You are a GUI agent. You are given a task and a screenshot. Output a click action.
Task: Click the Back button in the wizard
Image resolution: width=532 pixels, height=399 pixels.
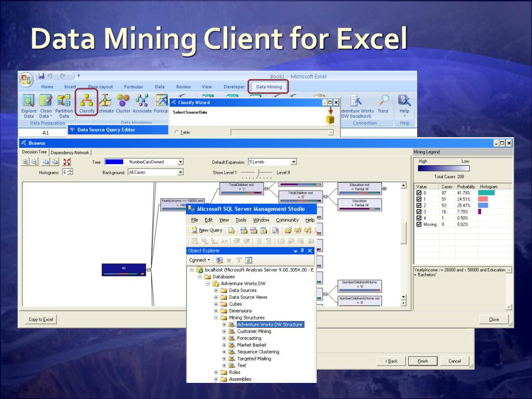(x=391, y=361)
